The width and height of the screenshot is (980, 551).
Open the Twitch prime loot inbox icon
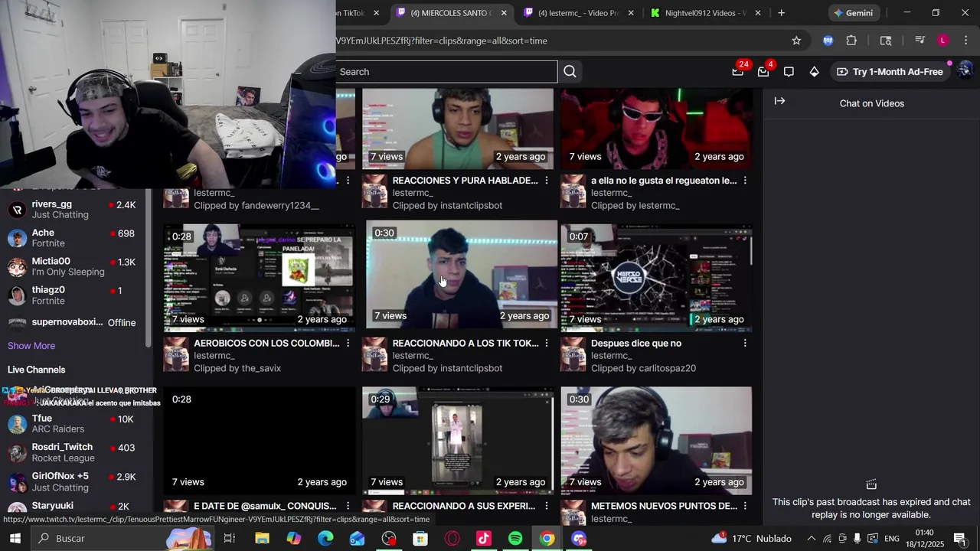tap(738, 71)
